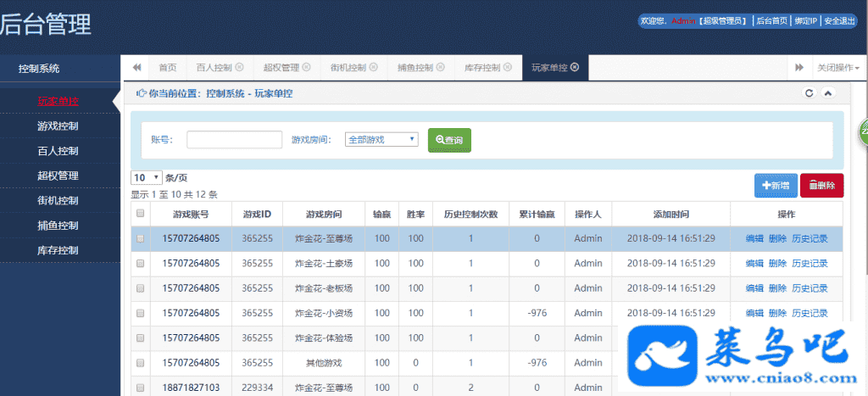Open the rows-per-page dropdown showing 10
Screen dimensions: 868x396
[x=147, y=178]
